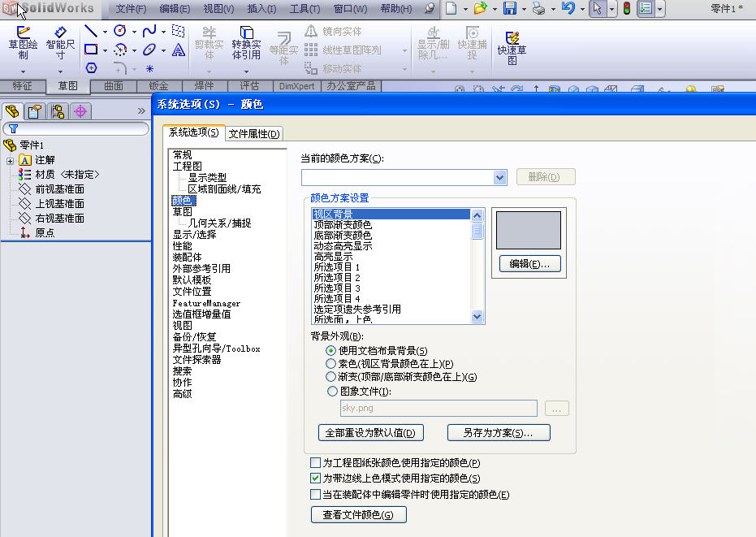The height and width of the screenshot is (537, 756).
Task: Open the ConfigurationManager tab icon
Action: (58, 111)
